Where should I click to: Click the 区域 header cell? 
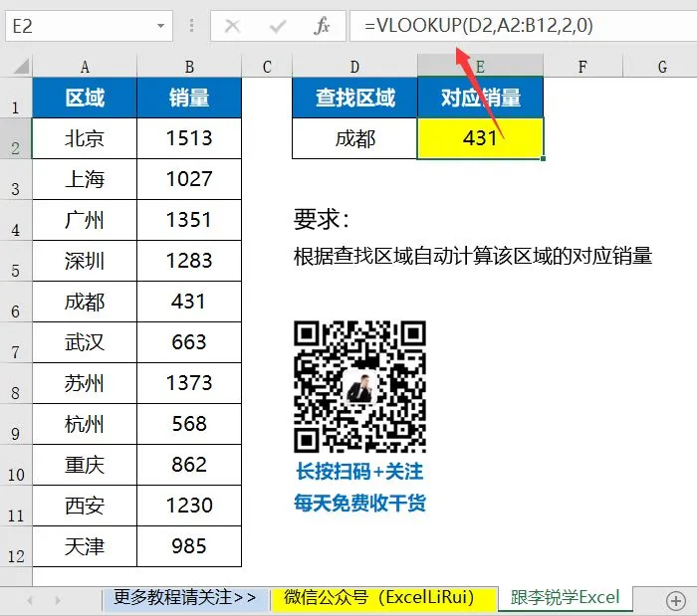(85, 98)
